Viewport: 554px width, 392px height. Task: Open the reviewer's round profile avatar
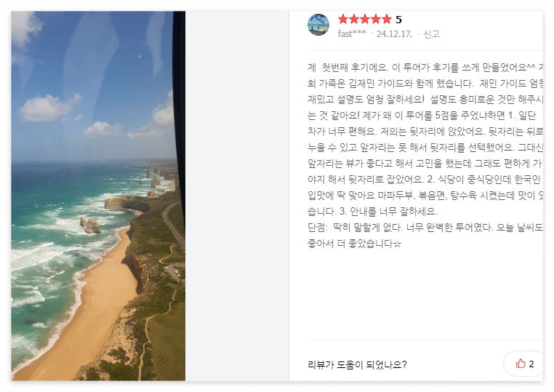(x=318, y=25)
